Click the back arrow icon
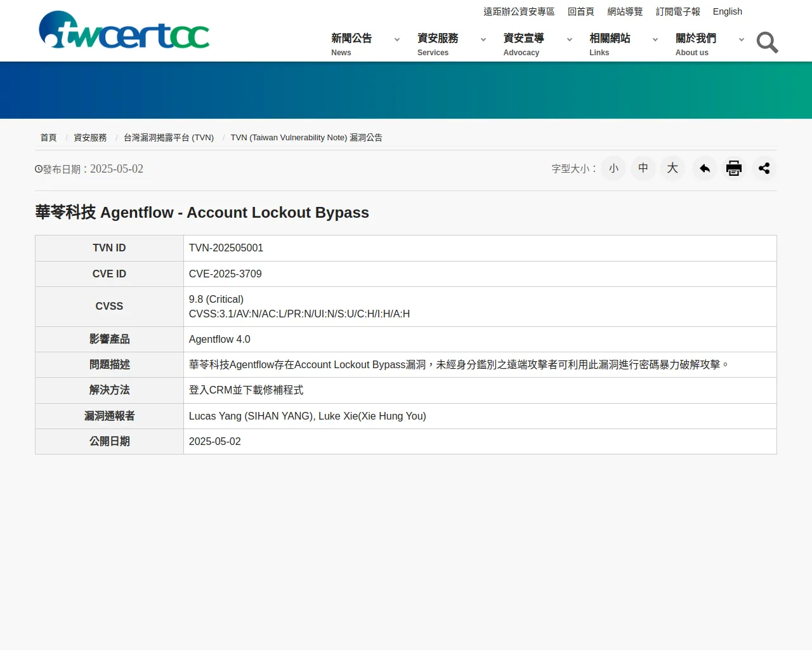 pos(704,168)
